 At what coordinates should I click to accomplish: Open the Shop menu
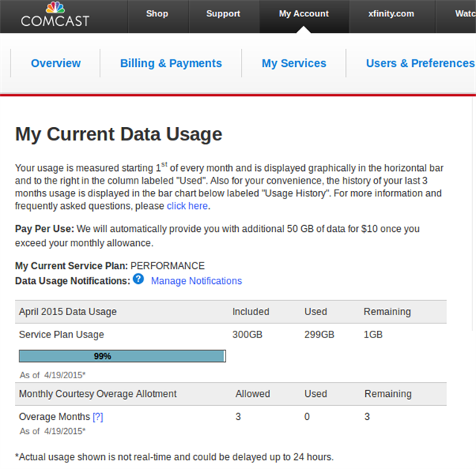pyautogui.click(x=157, y=13)
